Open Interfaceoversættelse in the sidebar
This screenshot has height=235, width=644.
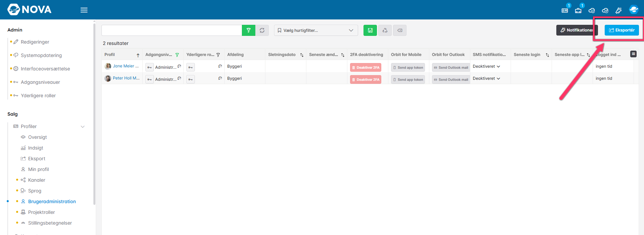tap(45, 69)
